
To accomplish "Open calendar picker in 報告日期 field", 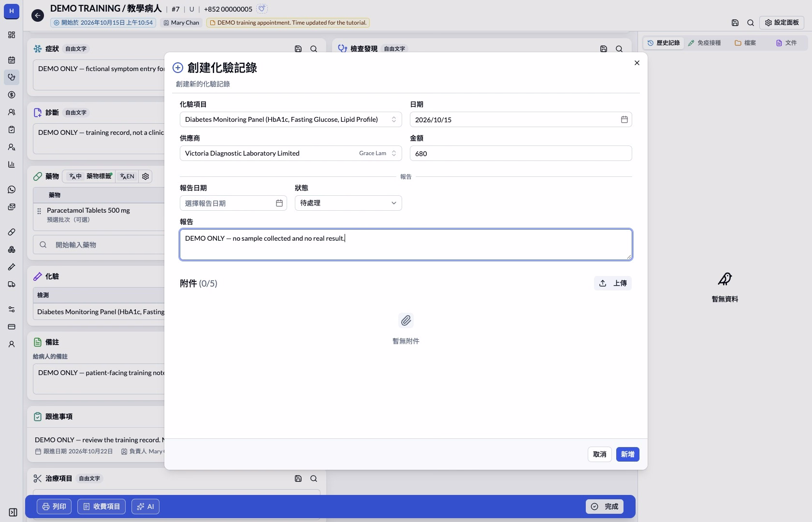I will (279, 203).
